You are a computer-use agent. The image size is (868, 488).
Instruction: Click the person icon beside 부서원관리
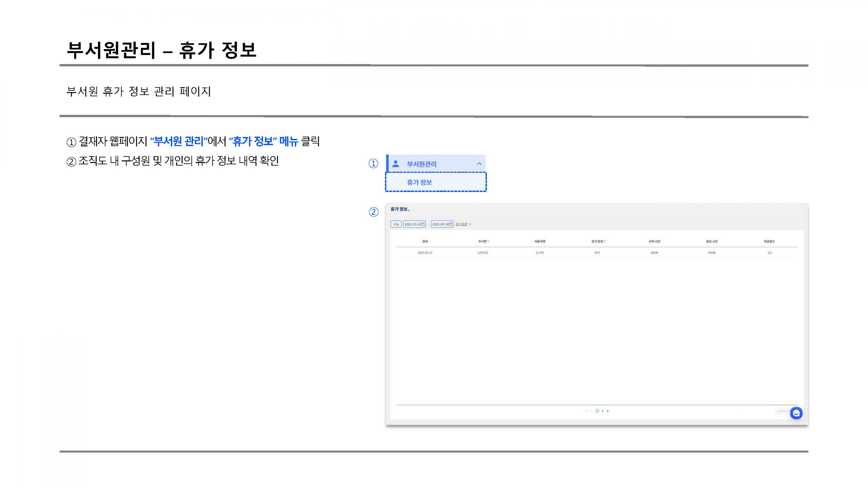coord(395,164)
